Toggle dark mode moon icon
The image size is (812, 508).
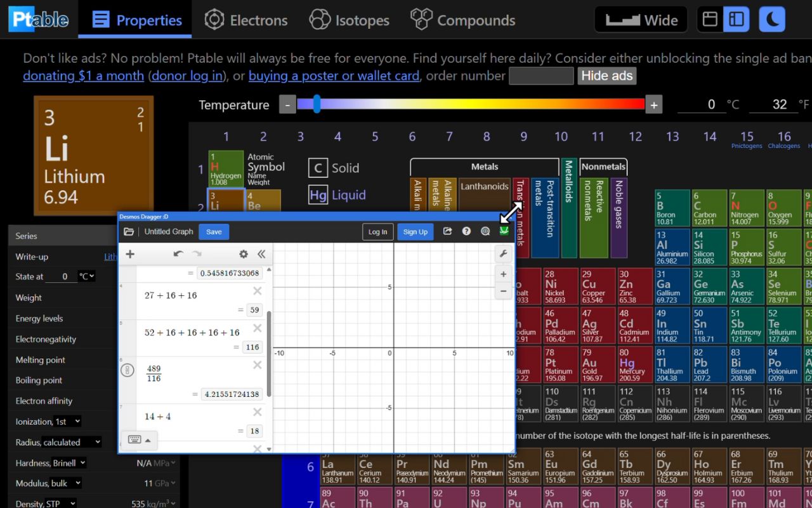click(x=772, y=20)
